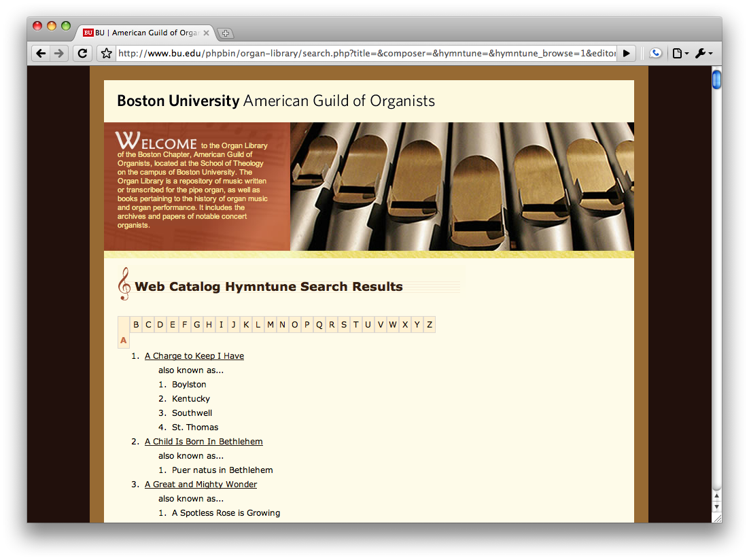The width and height of the screenshot is (749, 560).
Task: Click 'A Spotless Rose is Growing' text
Action: (x=226, y=513)
